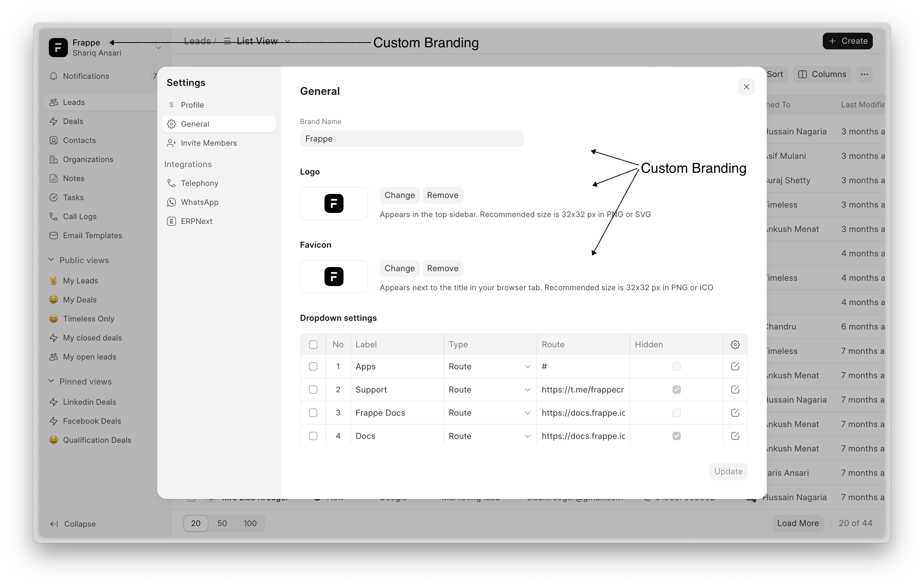
Task: Open Call Logs from sidebar
Action: pos(80,216)
